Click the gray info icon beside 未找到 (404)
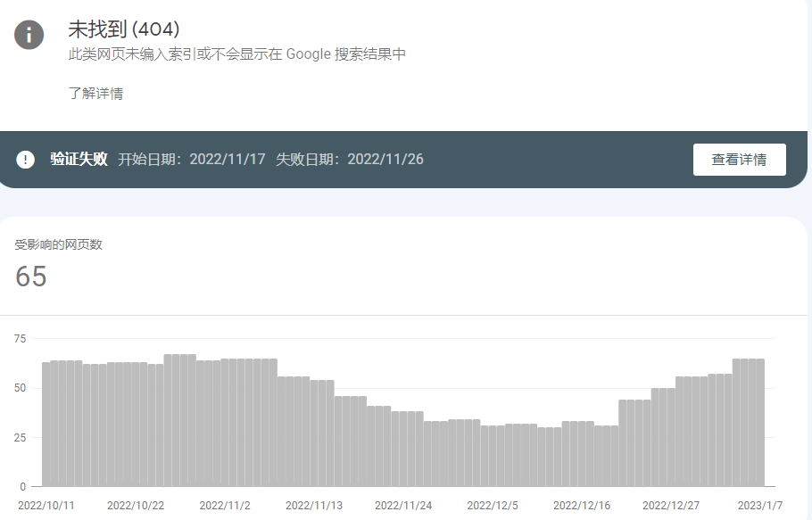The height and width of the screenshot is (520, 812). (x=29, y=35)
